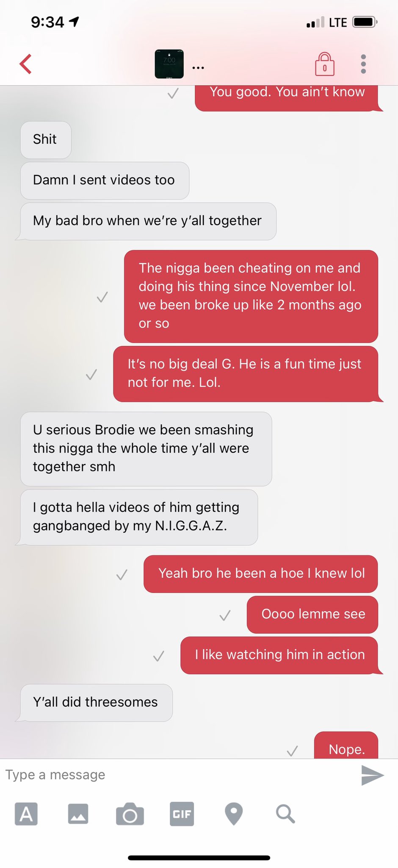
Task: Open the contact's profile thumbnail
Action: point(169,64)
